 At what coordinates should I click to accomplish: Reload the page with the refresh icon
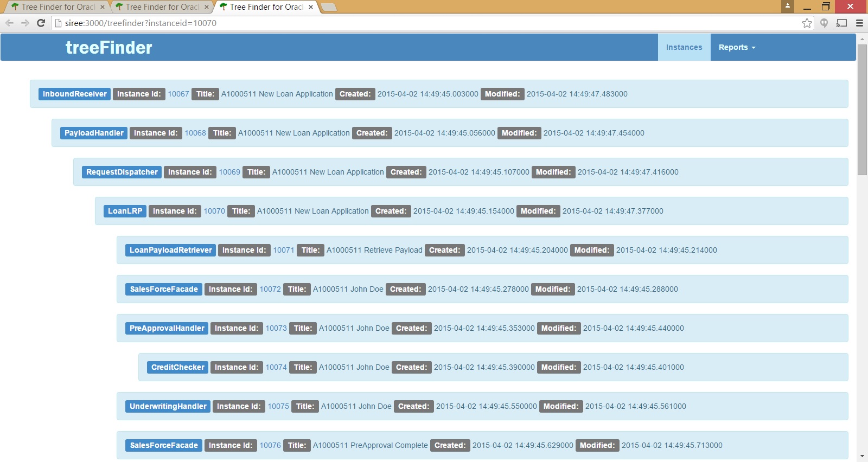click(x=41, y=23)
